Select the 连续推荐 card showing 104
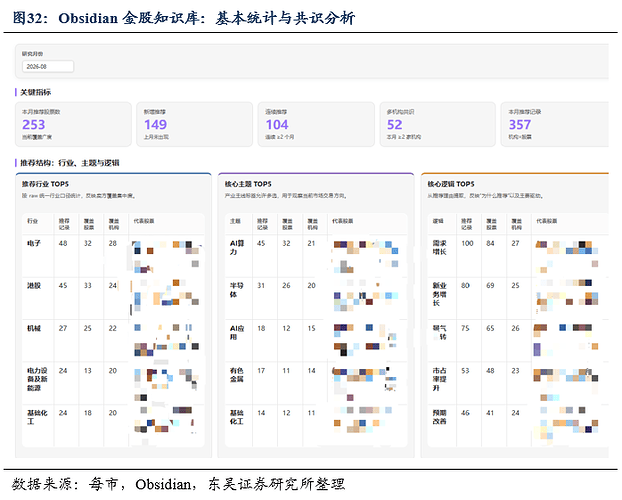This screenshot has width=622, height=500. pos(316,124)
